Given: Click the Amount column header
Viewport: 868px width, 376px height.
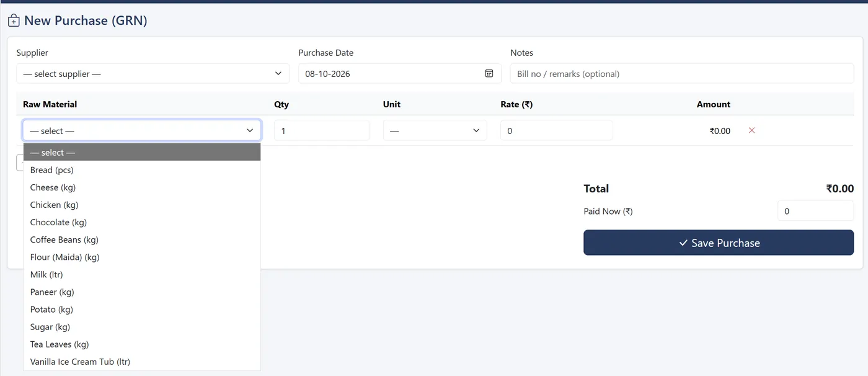Looking at the screenshot, I should [714, 104].
